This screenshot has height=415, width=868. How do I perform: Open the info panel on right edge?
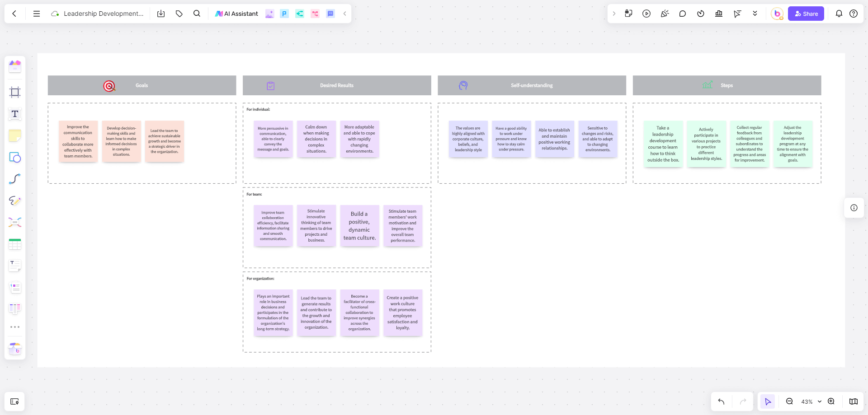click(x=854, y=208)
